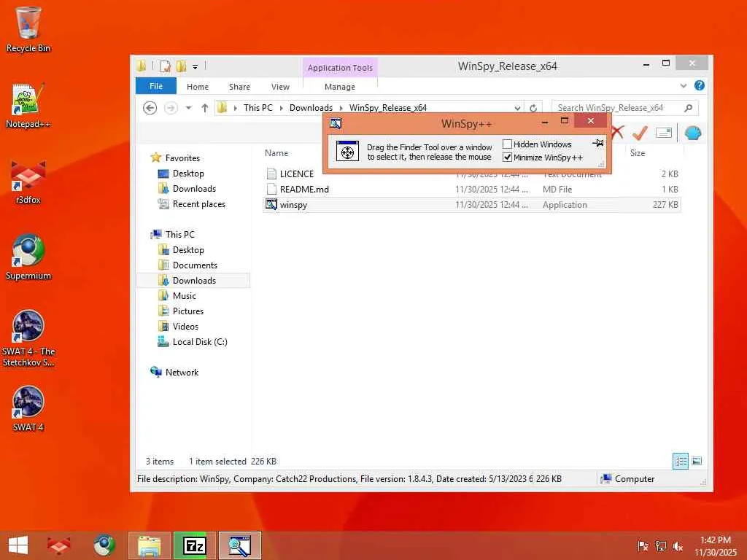The height and width of the screenshot is (560, 747).
Task: Refresh the current folder
Action: (x=533, y=108)
